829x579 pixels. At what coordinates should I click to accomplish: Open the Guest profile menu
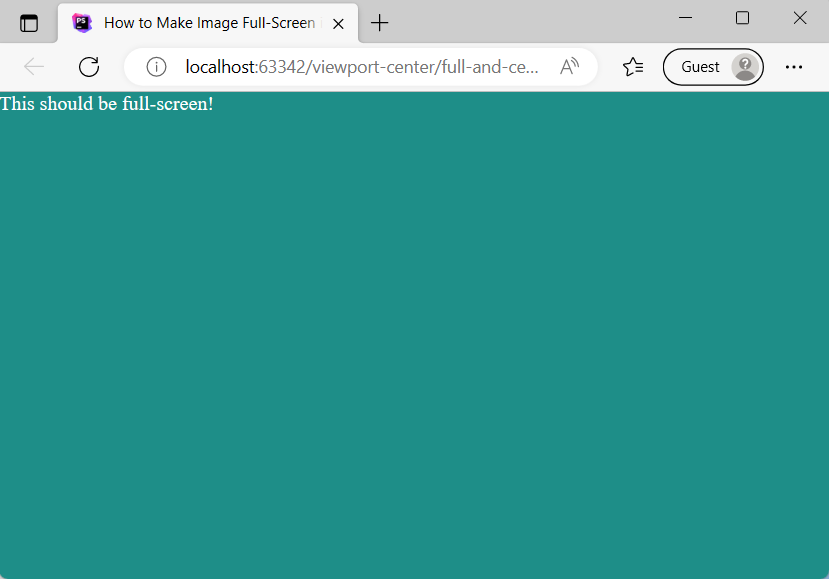click(x=712, y=66)
